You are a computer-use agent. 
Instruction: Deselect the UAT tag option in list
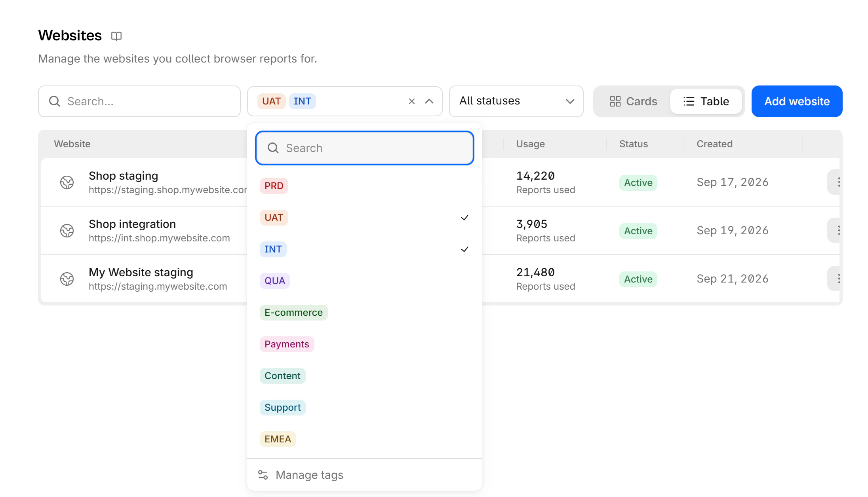365,218
